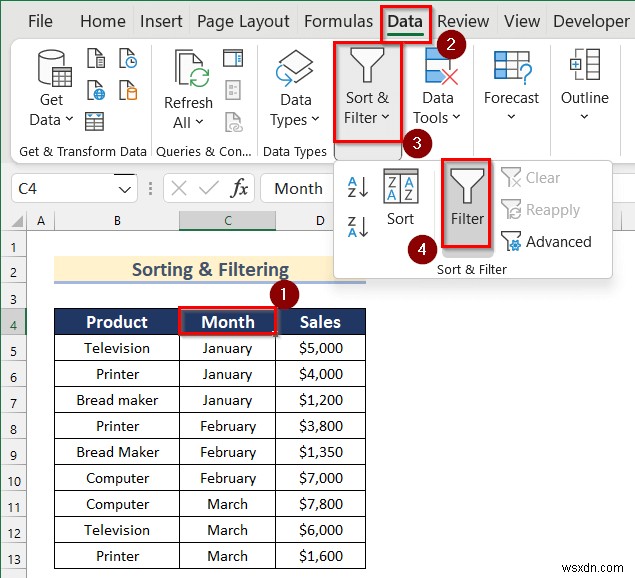This screenshot has width=635, height=578.
Task: Click the connection Properties icon
Action: [x=233, y=90]
